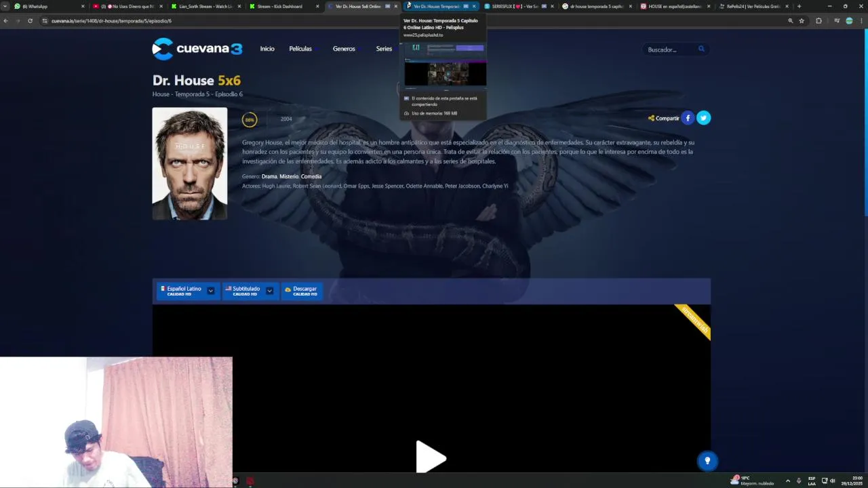The width and height of the screenshot is (868, 488).
Task: Share on Twitter icon
Action: click(703, 118)
